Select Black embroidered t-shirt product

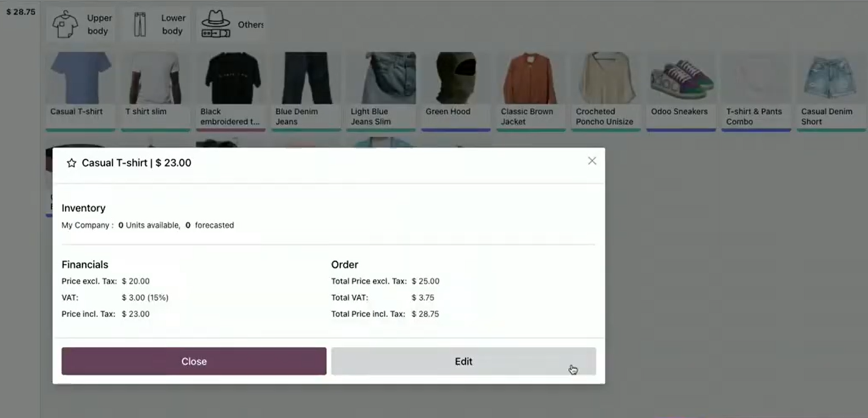231,92
